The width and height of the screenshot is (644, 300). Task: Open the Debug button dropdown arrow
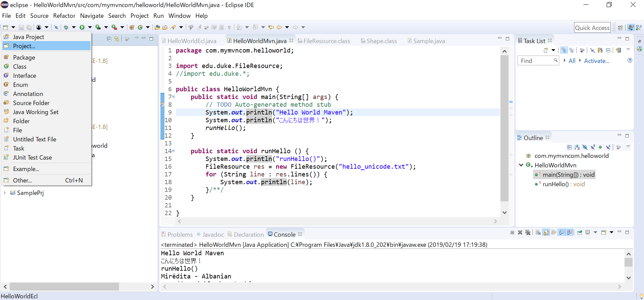[x=74, y=27]
